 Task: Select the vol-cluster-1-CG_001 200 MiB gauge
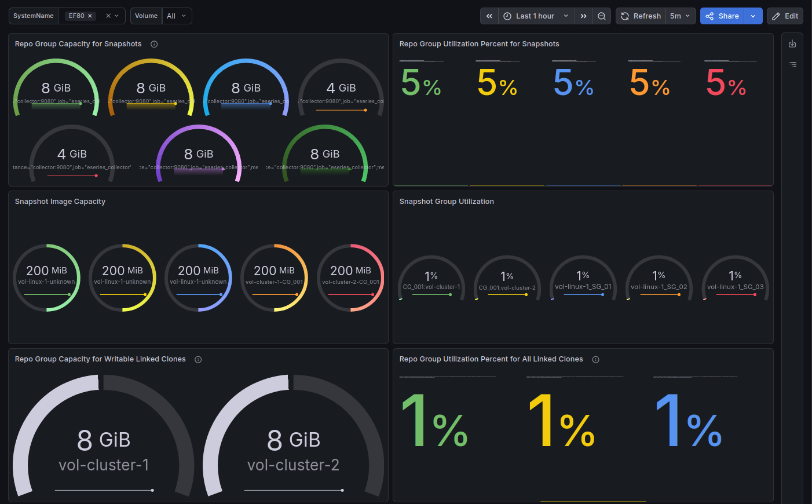[x=274, y=277]
